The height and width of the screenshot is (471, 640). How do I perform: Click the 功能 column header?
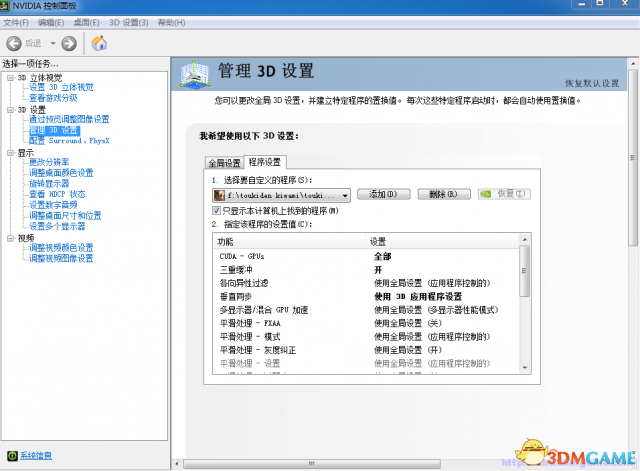click(289, 242)
